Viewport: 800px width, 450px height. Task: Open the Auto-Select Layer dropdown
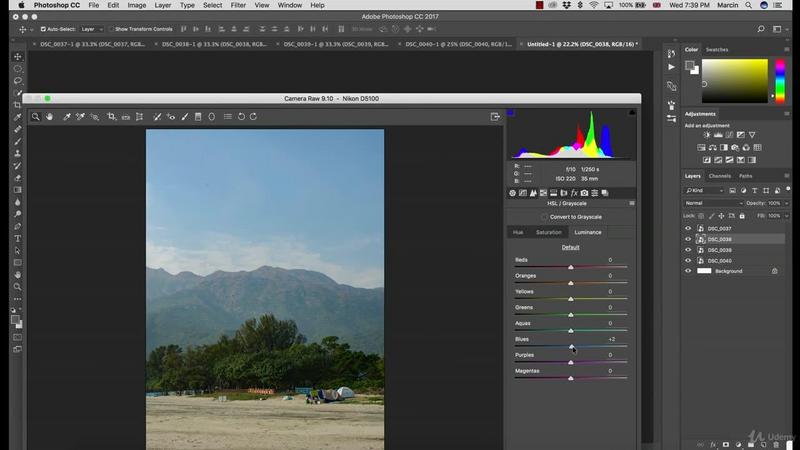pyautogui.click(x=92, y=29)
